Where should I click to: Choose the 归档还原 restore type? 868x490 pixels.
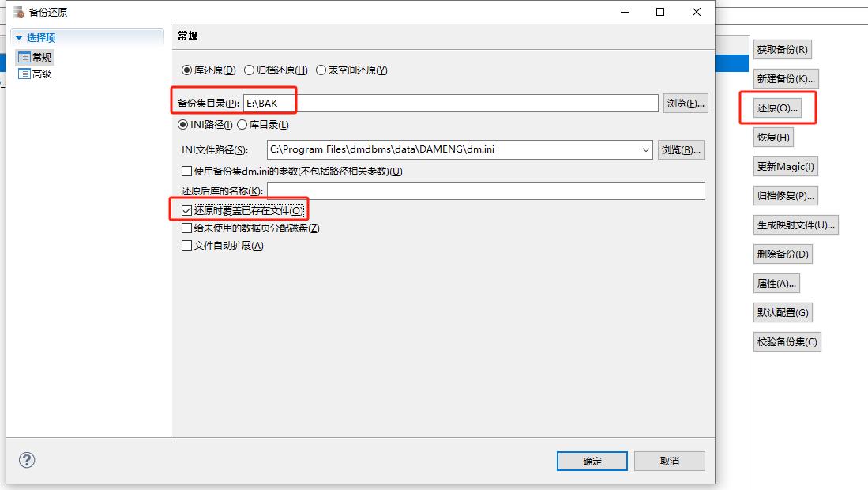(250, 70)
